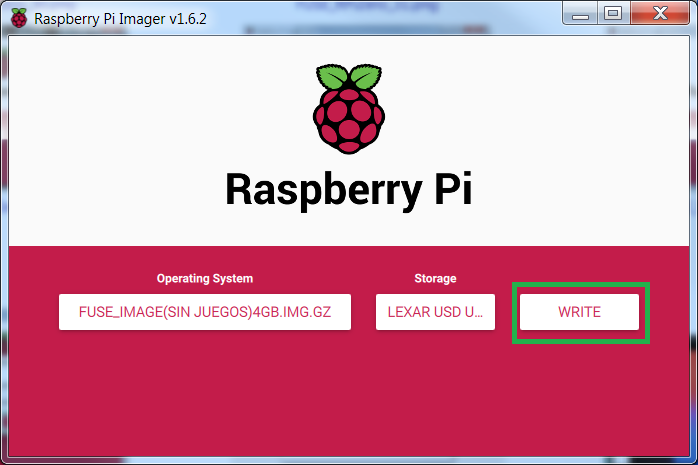The width and height of the screenshot is (698, 465).
Task: Open the FUSE_IMAGE(SIN JUEGOS)4GB.IMG.GZ operating system selector
Action: click(205, 312)
